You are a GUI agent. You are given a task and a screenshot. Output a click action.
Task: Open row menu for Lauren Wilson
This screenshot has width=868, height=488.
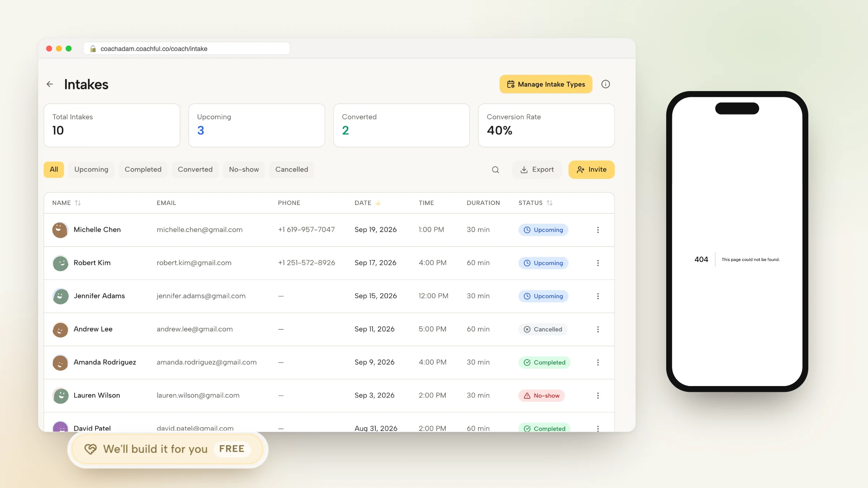598,396
